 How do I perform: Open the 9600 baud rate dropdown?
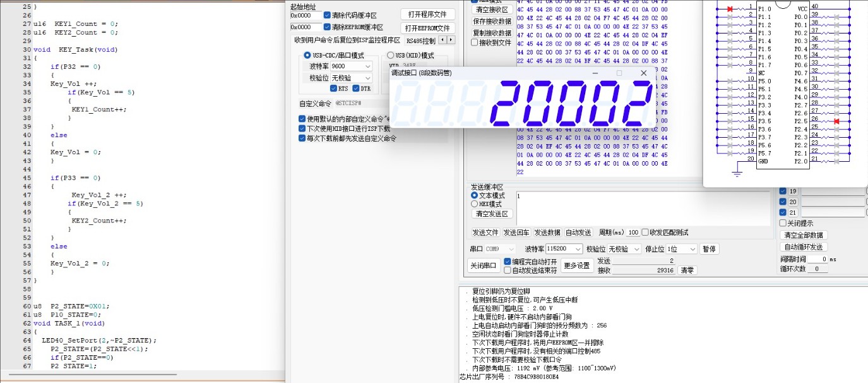click(x=351, y=66)
